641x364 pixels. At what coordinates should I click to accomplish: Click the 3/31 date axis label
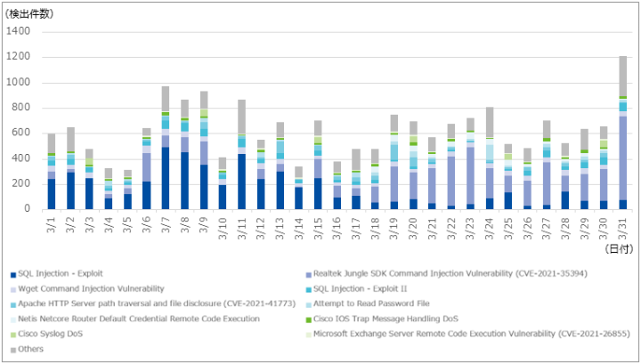[623, 226]
